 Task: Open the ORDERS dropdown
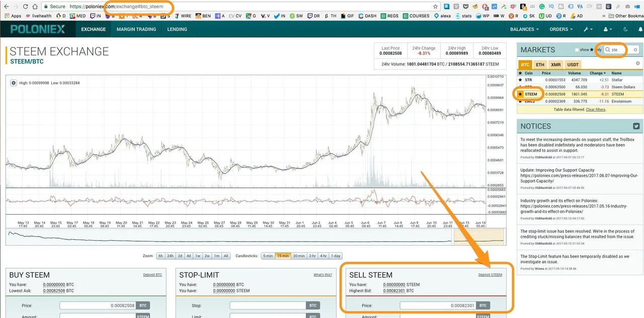561,29
